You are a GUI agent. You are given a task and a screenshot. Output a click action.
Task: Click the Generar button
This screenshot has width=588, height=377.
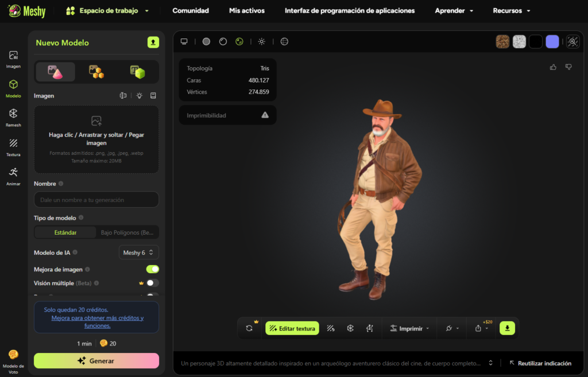96,361
